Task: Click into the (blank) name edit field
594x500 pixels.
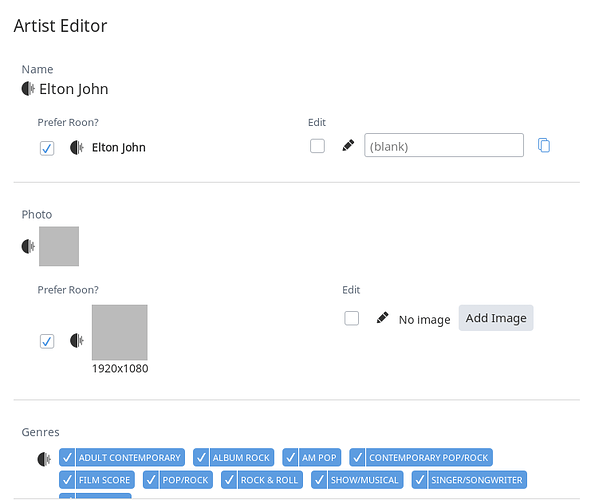Action: pyautogui.click(x=444, y=145)
